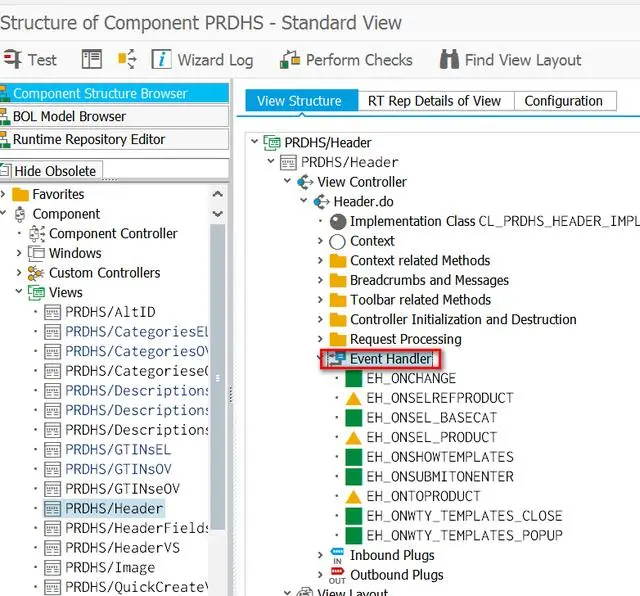Click the Custom Controllers icon
The image size is (640, 596).
(x=36, y=273)
